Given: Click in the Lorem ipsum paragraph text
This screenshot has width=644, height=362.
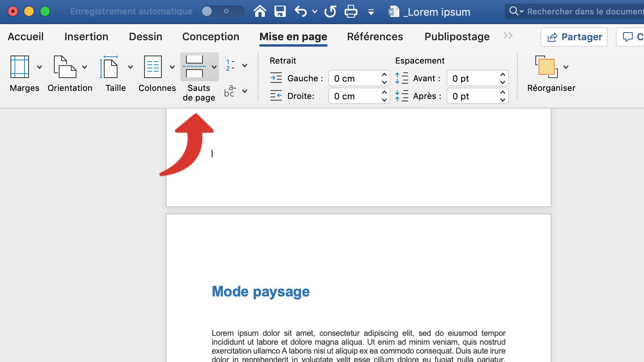Looking at the screenshot, I should point(358,346).
